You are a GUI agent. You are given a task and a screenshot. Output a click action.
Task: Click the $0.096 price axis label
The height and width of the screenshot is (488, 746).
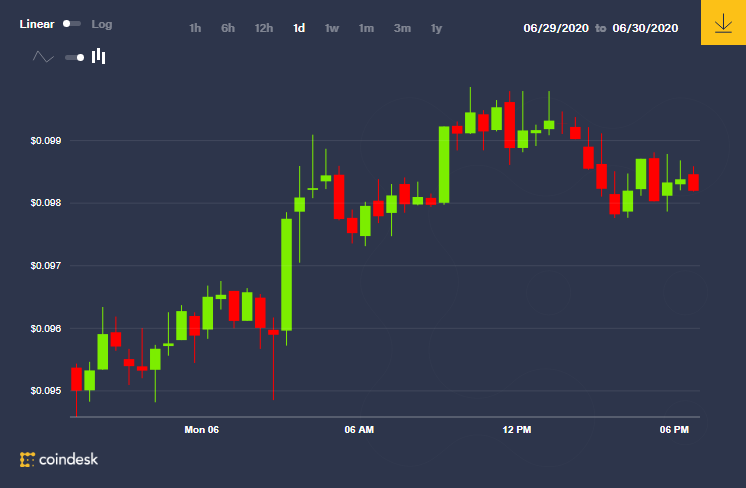point(46,329)
